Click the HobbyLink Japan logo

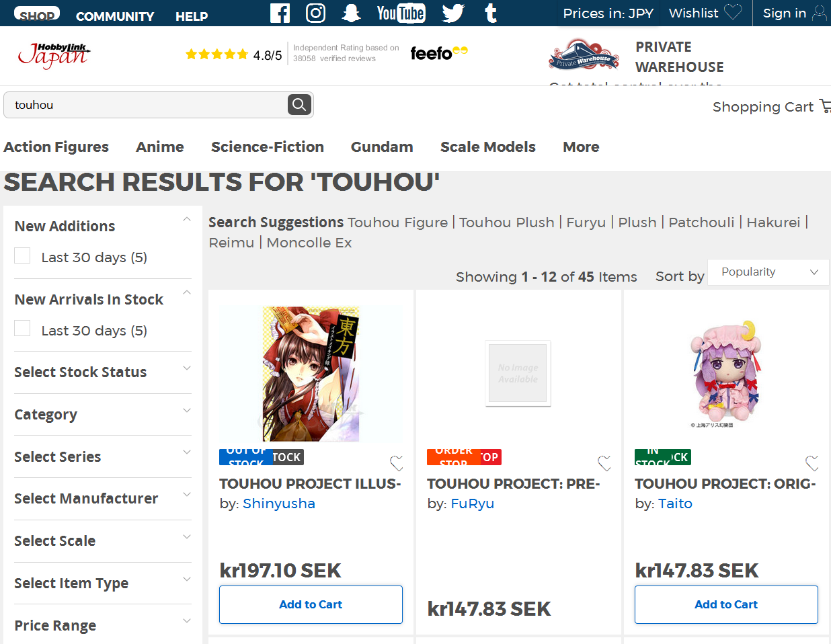tap(54, 56)
